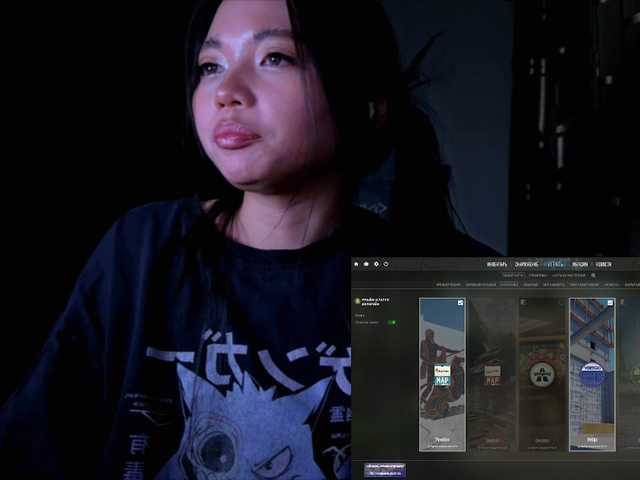This screenshot has width=640, height=480.
Task: Open the first main navigation tab
Action: click(x=497, y=264)
